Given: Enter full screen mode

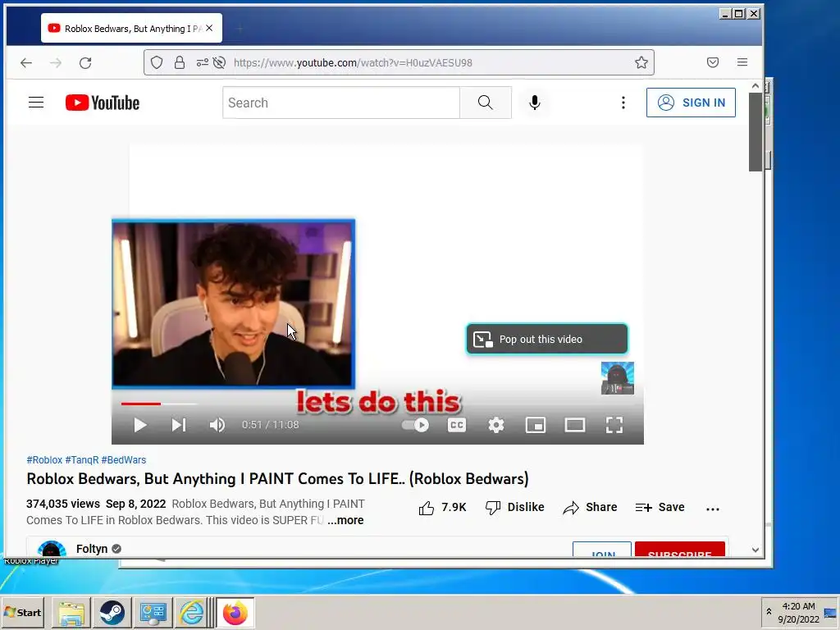Looking at the screenshot, I should coord(614,425).
